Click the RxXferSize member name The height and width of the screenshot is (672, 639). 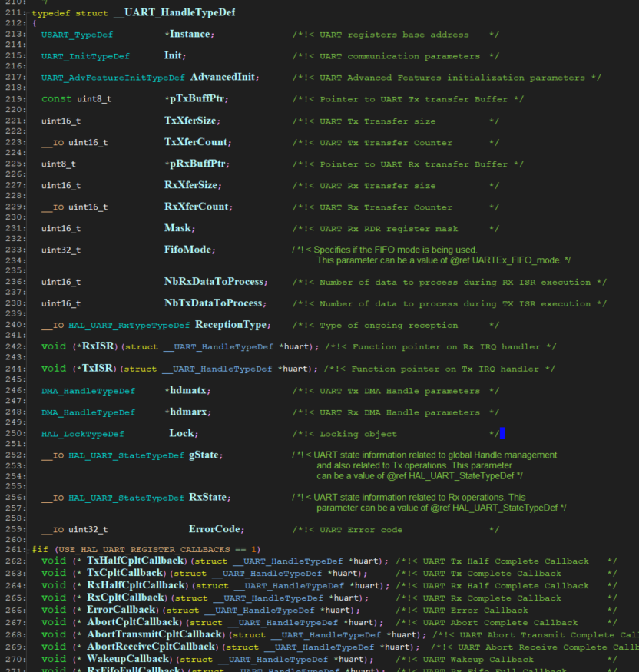point(191,185)
